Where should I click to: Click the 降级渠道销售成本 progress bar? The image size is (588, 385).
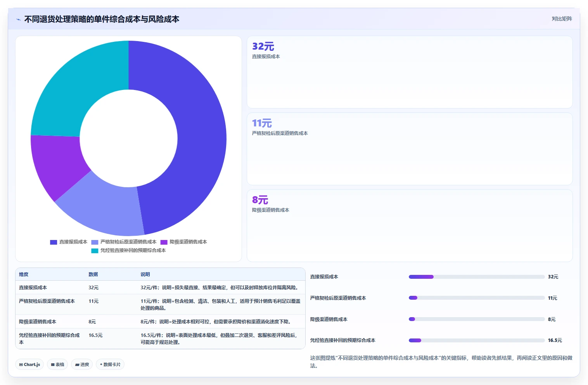click(x=477, y=319)
